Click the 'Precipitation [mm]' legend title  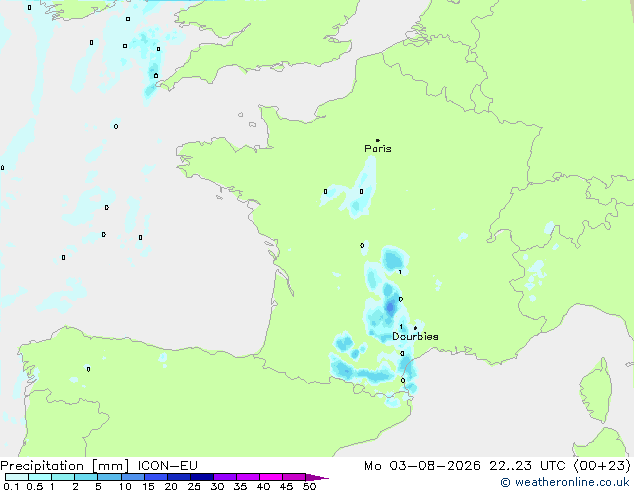tap(65, 466)
